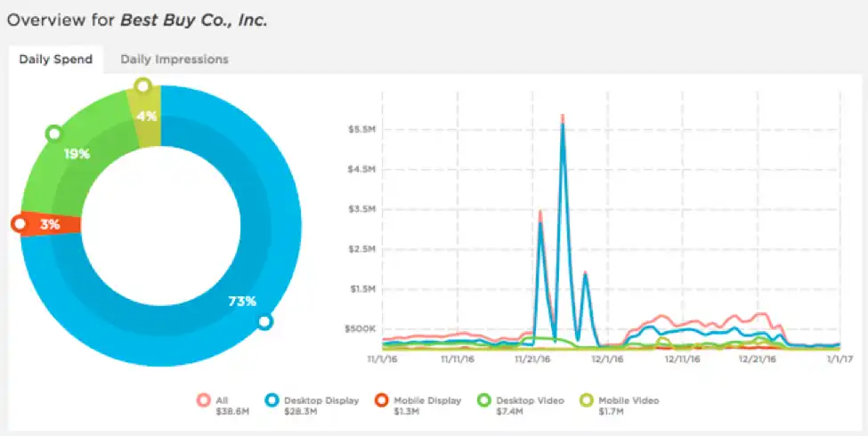This screenshot has height=436, width=868.
Task: Select the Daily Spend tab
Action: click(x=56, y=60)
